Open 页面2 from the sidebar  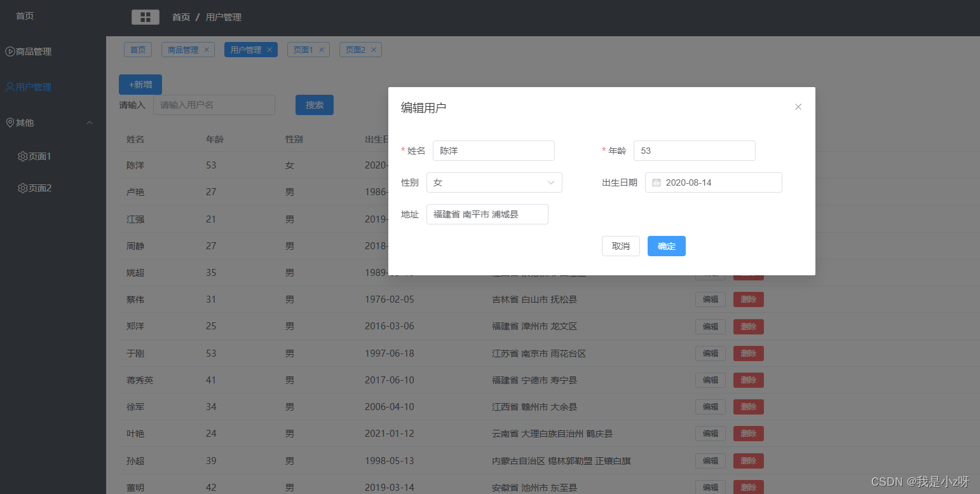click(53, 188)
